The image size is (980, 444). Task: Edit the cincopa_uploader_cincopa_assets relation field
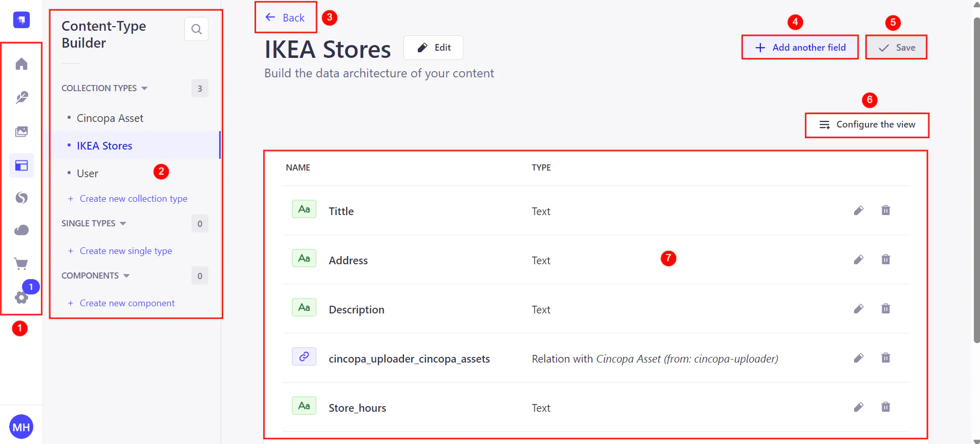tap(859, 358)
